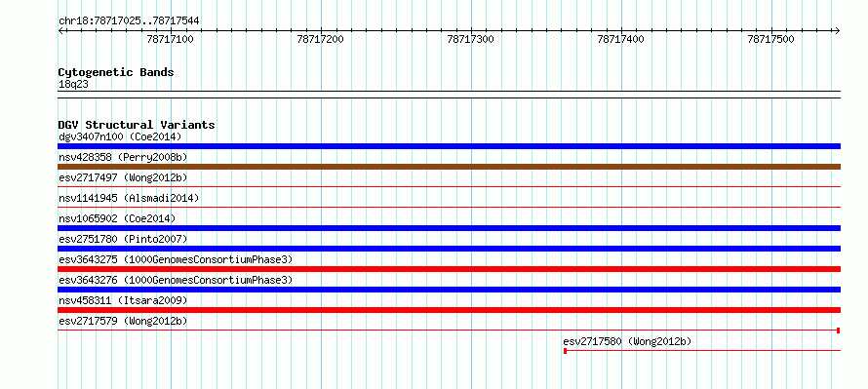The image size is (868, 389).
Task: Select the thin red line under esv2717497
Action: click(449, 187)
